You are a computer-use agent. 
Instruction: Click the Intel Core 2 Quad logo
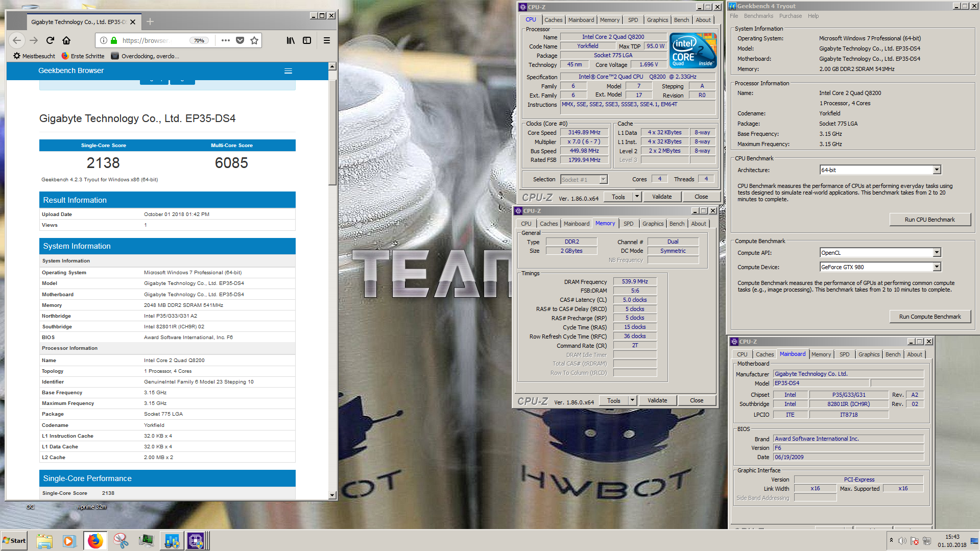pos(693,50)
